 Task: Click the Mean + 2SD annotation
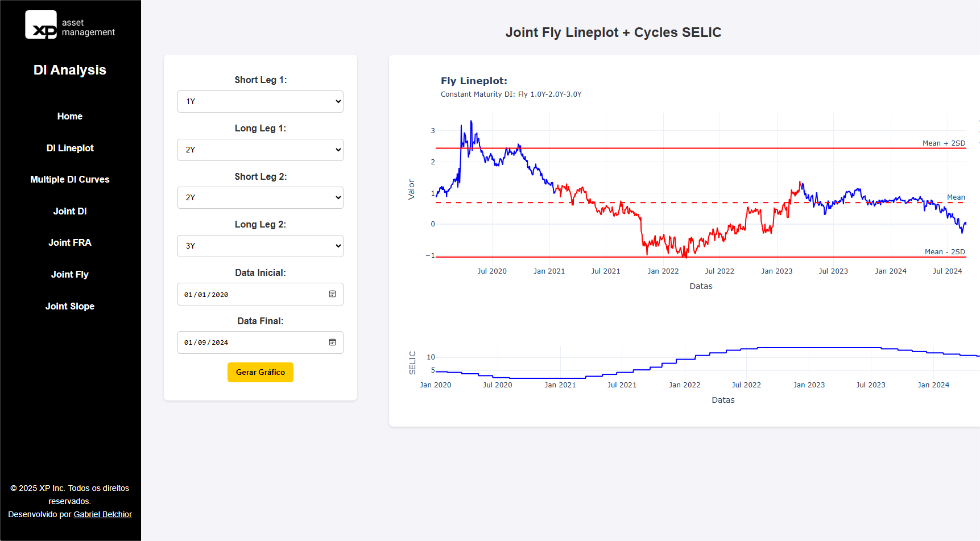tap(944, 143)
